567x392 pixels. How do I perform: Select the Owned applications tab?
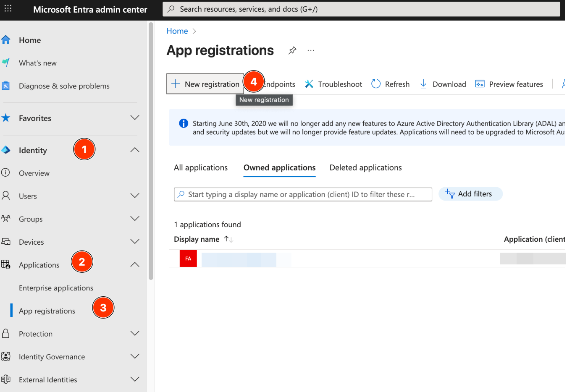click(279, 167)
